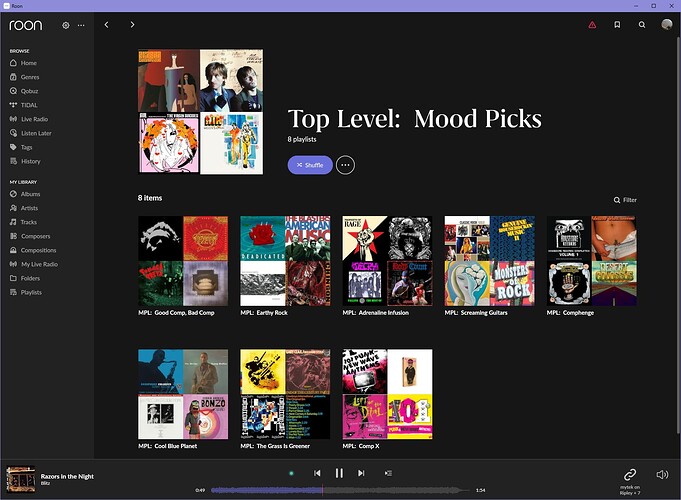Image resolution: width=681 pixels, height=500 pixels.
Task: Seek in the track waveform bar
Action: [340, 490]
